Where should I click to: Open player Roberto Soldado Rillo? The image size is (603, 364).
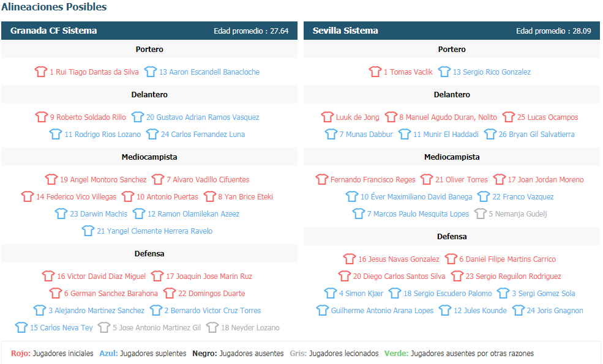tap(88, 117)
